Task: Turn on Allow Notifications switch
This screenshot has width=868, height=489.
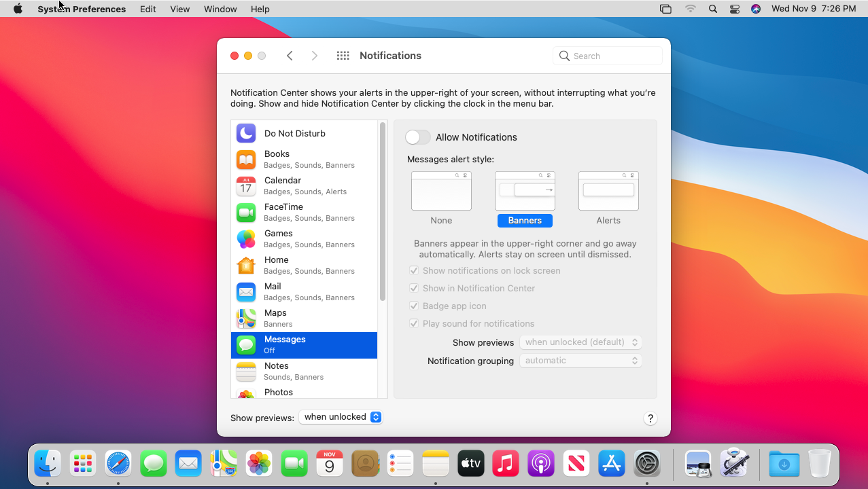Action: point(418,137)
